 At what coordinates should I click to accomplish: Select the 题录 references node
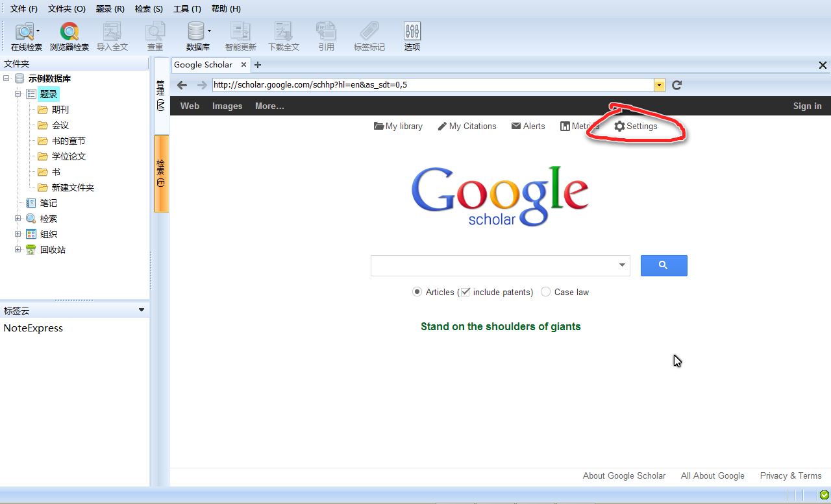click(x=49, y=94)
